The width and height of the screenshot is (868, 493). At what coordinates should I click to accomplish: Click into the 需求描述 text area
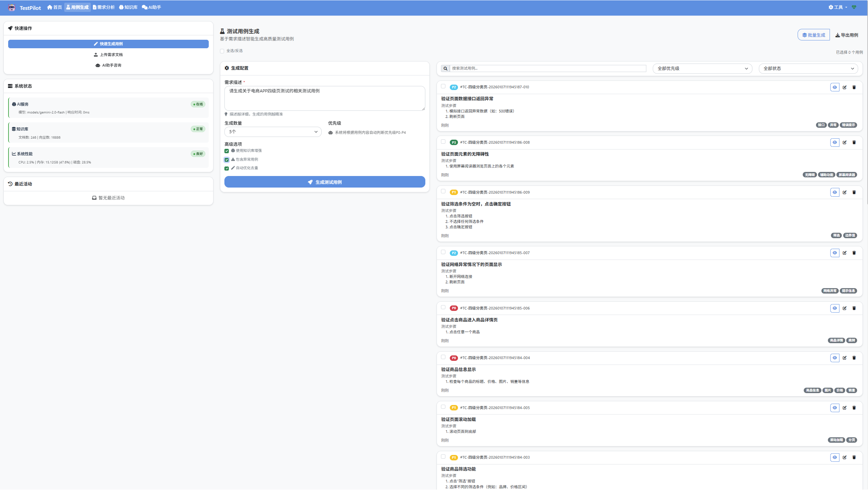point(324,99)
